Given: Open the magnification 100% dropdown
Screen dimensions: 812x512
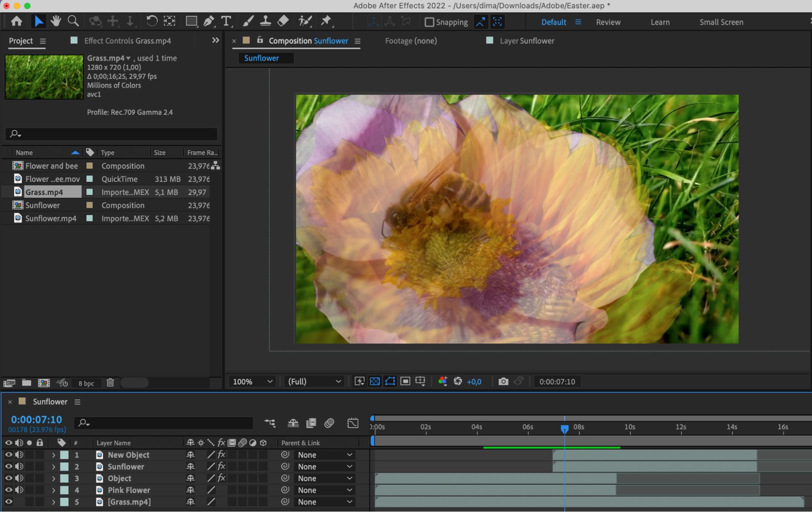Looking at the screenshot, I should tap(252, 382).
